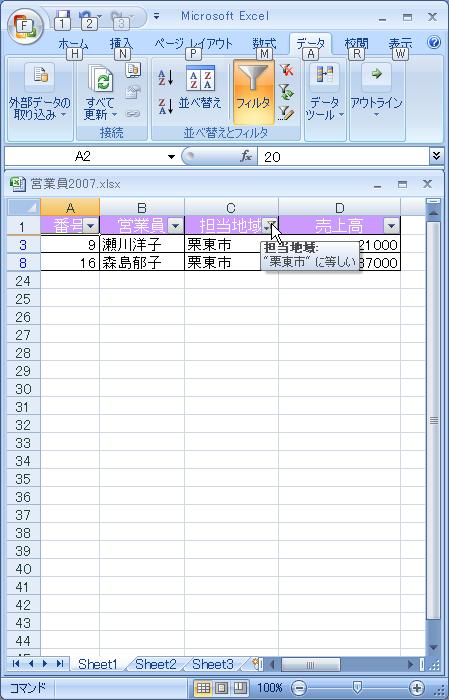Screen dimensions: 449x700
Task: Open the 挿入 ribbon tab
Action: tap(121, 44)
